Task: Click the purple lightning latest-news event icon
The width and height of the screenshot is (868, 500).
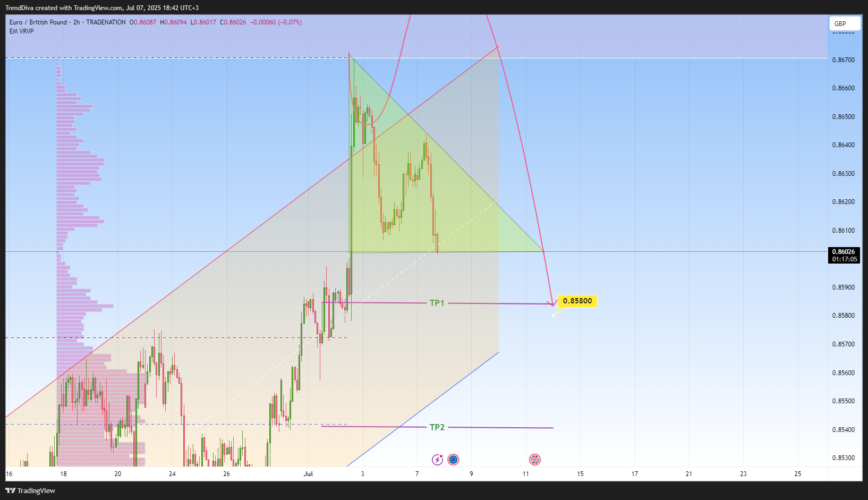Action: click(437, 460)
